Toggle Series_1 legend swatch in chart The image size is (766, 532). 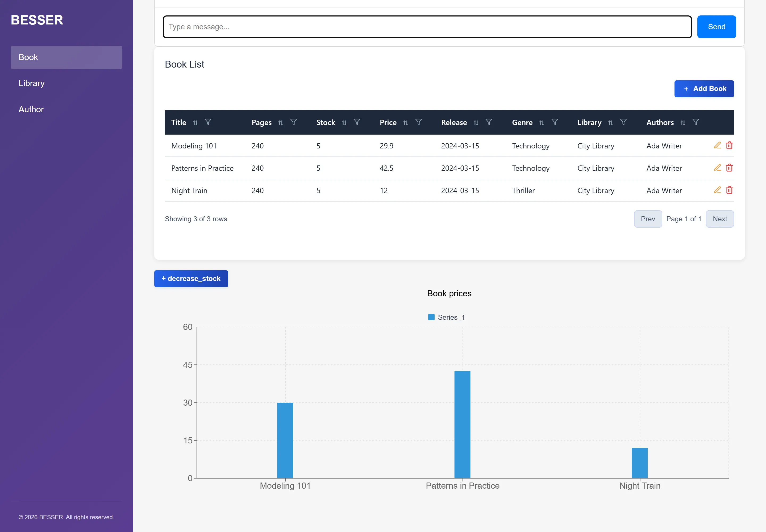(x=431, y=317)
